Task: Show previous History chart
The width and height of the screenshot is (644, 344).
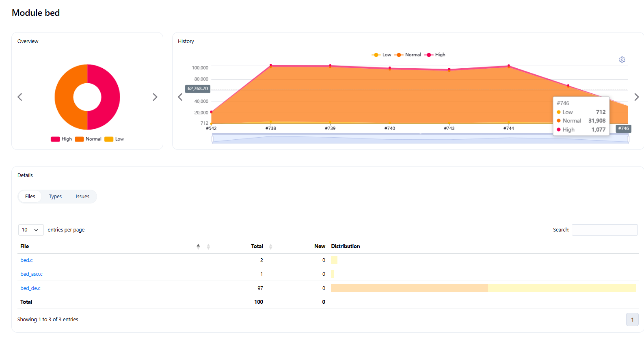Action: [180, 97]
